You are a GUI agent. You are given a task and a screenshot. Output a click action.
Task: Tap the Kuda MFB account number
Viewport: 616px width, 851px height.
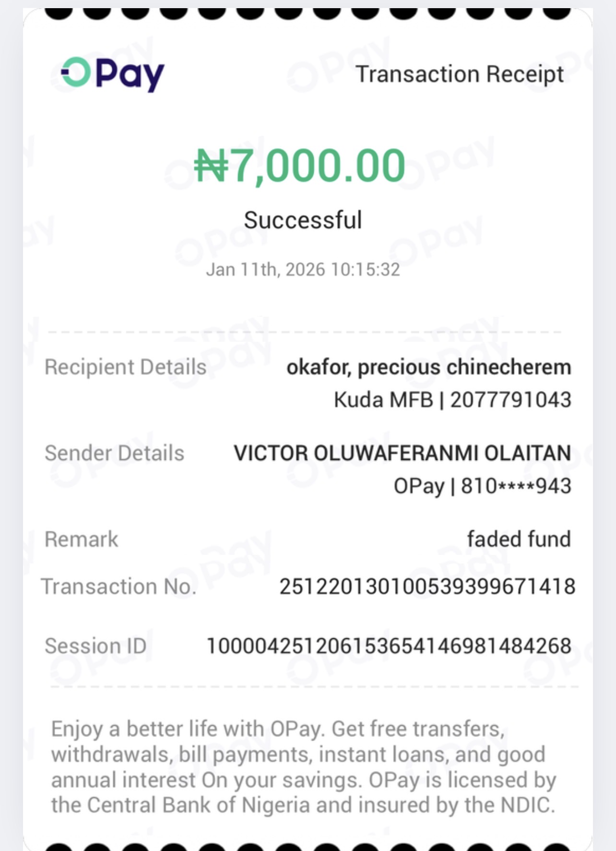452,400
